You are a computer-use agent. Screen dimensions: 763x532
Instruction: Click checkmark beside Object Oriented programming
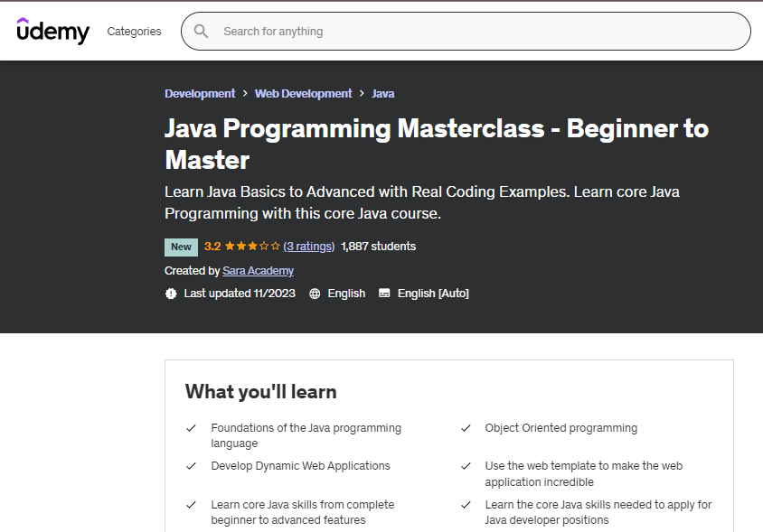point(466,428)
